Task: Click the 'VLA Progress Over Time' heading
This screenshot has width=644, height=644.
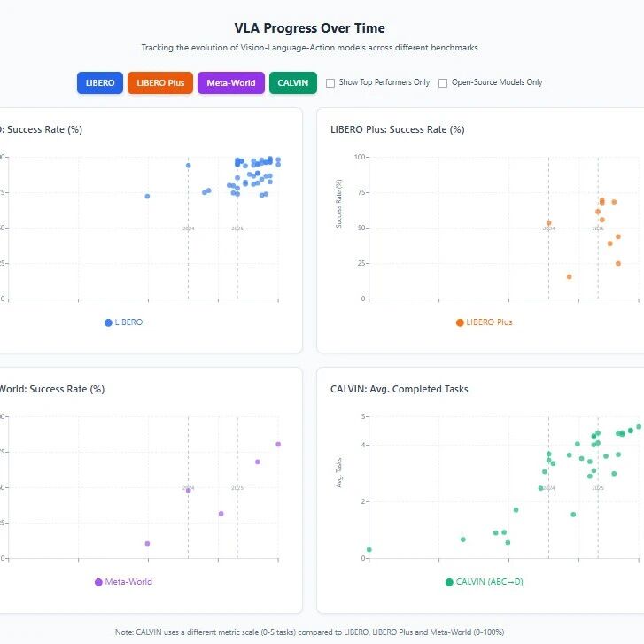Action: (x=322, y=29)
